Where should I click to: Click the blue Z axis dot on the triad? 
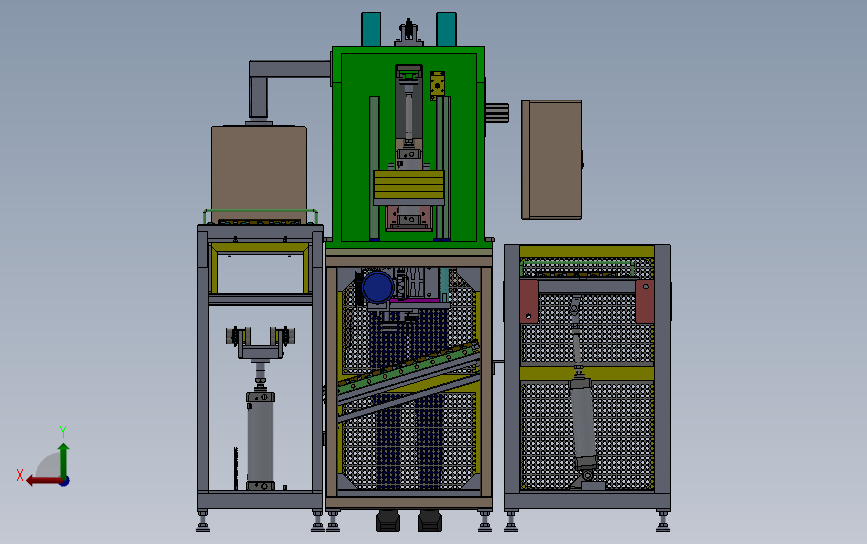tap(65, 482)
